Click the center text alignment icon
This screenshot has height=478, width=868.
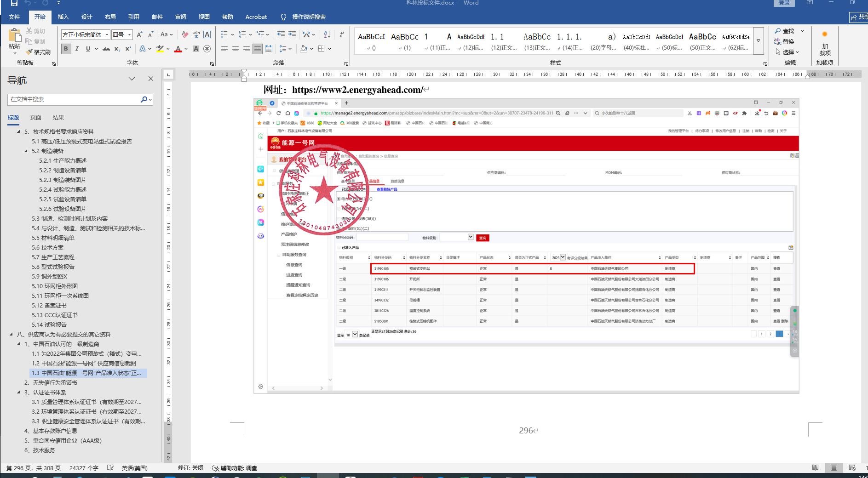pos(235,49)
